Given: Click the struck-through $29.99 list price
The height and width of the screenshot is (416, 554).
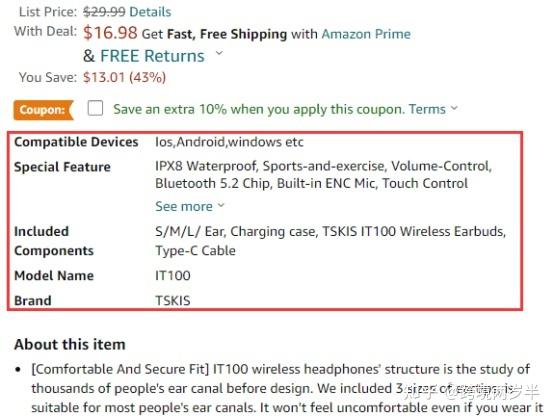Looking at the screenshot, I should tap(104, 12).
